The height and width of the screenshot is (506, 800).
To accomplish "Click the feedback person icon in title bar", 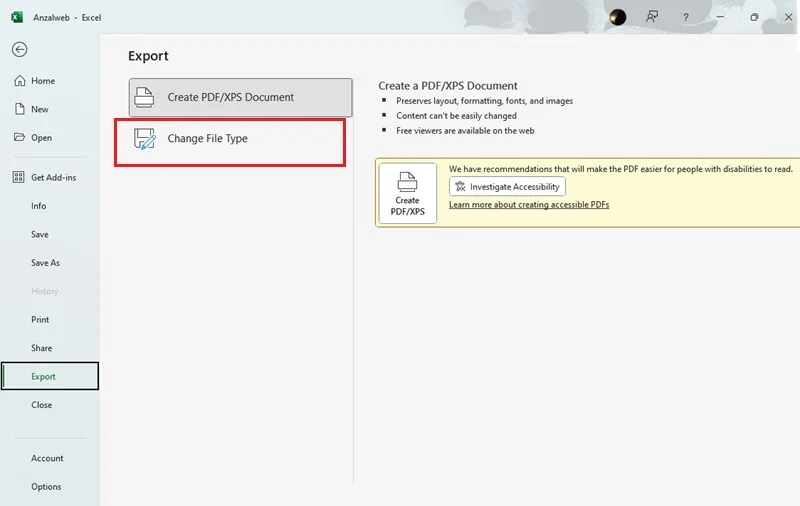I will click(x=652, y=17).
